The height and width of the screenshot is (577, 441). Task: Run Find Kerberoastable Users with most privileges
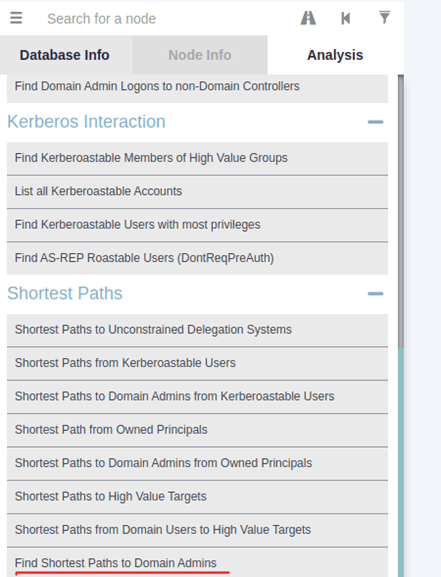click(x=197, y=225)
